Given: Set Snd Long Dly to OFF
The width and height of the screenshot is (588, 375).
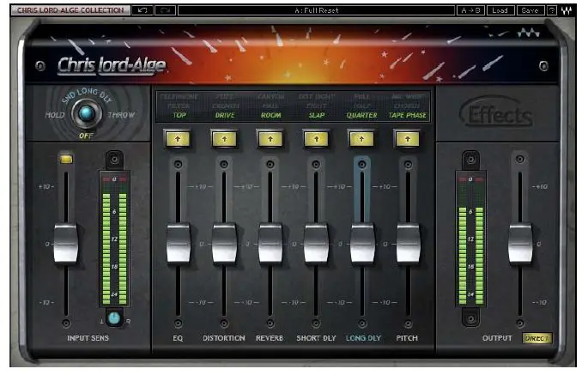Looking at the screenshot, I should pos(86,136).
